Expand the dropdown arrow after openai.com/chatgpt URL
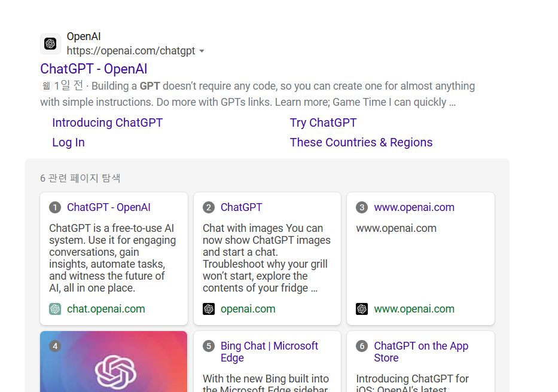The height and width of the screenshot is (392, 558). click(x=202, y=51)
